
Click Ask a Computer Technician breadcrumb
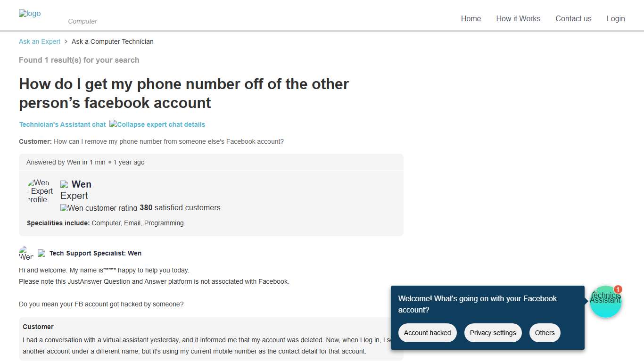[x=112, y=41]
